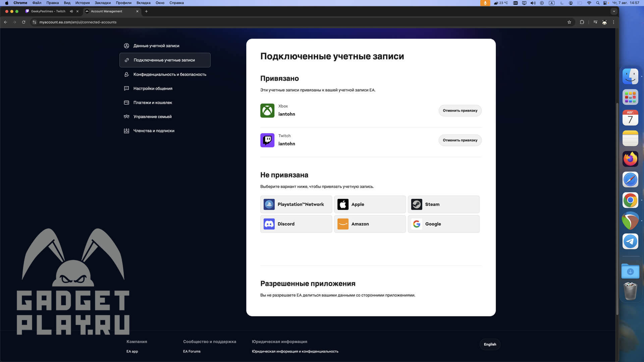Open the Профили menu

pyautogui.click(x=124, y=3)
